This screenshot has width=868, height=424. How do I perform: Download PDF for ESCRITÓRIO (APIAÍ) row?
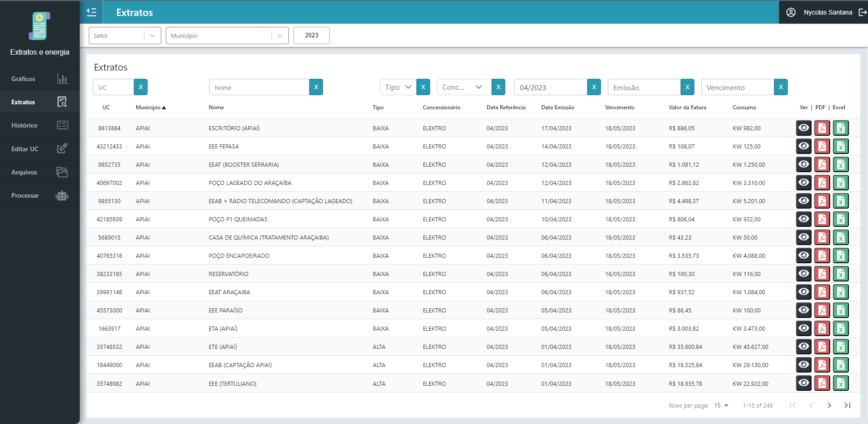(822, 128)
